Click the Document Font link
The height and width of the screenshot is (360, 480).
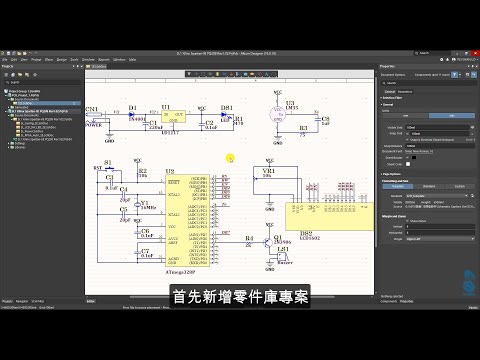pyautogui.click(x=419, y=151)
